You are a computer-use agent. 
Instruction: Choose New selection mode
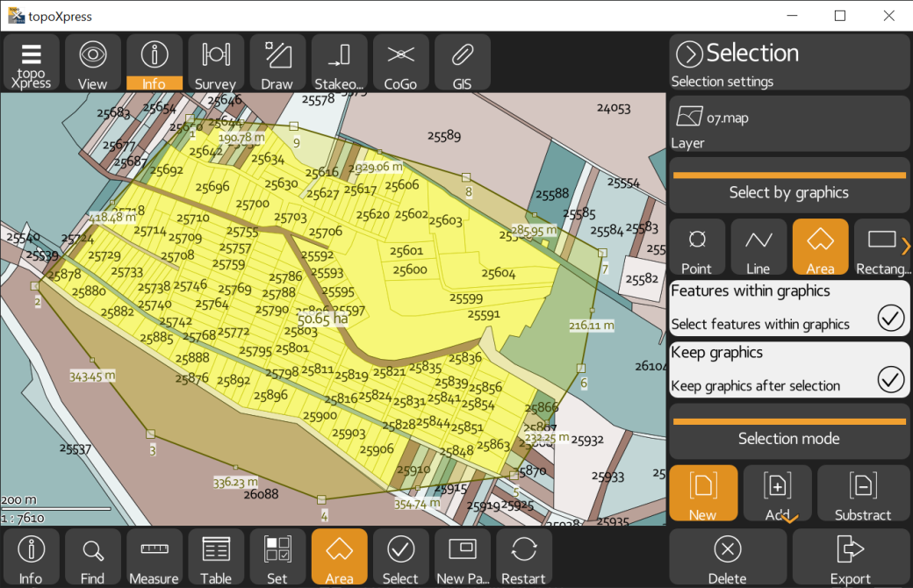tap(702, 493)
